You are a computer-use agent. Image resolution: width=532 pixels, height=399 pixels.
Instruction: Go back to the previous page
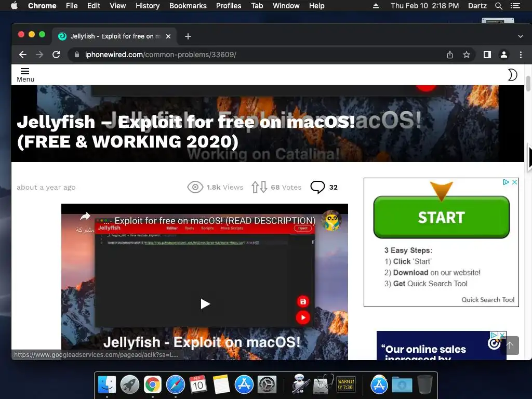(x=23, y=55)
